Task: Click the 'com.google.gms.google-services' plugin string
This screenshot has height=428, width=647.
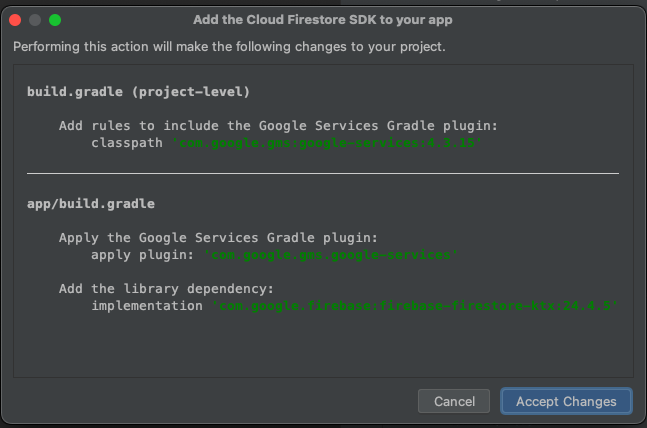Action: [x=331, y=255]
